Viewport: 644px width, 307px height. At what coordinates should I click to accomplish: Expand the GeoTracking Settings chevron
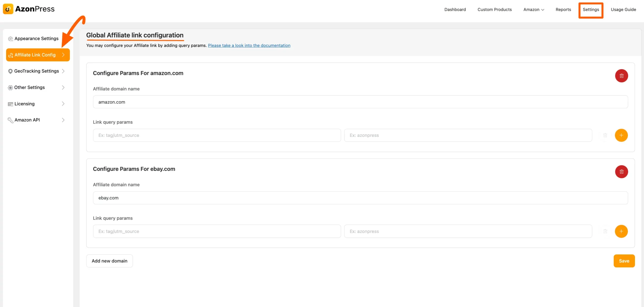(x=63, y=71)
